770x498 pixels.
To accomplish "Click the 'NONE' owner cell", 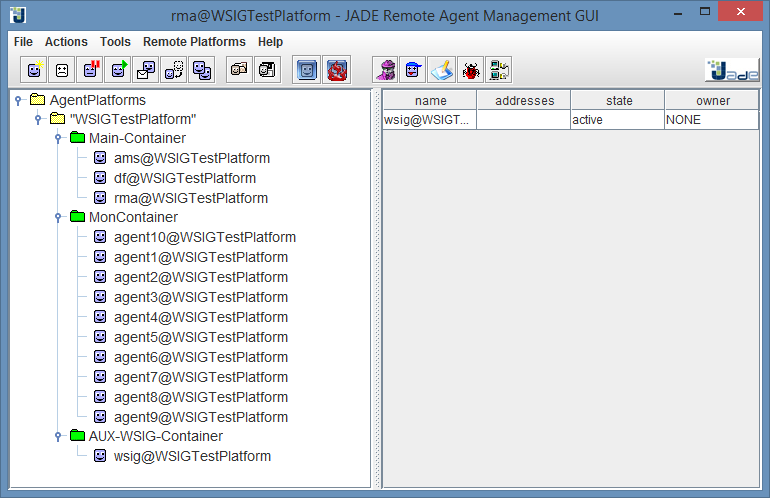I will pyautogui.click(x=712, y=120).
